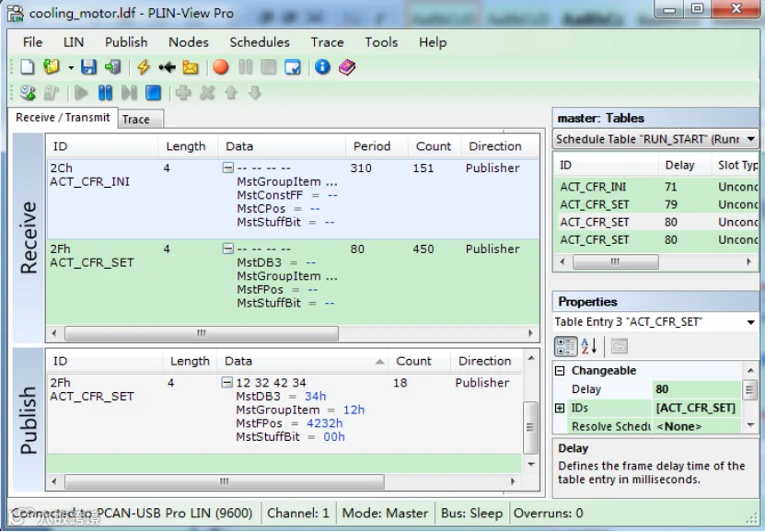Viewport: 765px width, 532px height.
Task: Open the Schedules menu
Action: 260,42
